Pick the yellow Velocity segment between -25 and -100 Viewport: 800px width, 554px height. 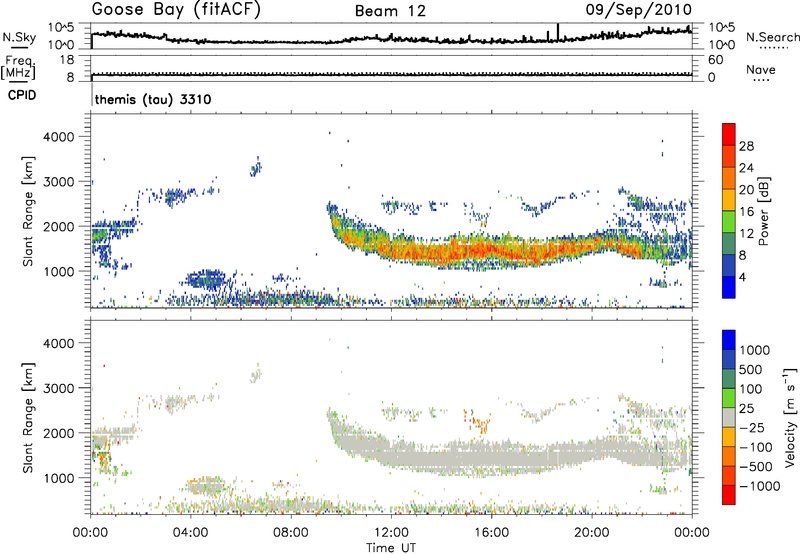click(729, 437)
